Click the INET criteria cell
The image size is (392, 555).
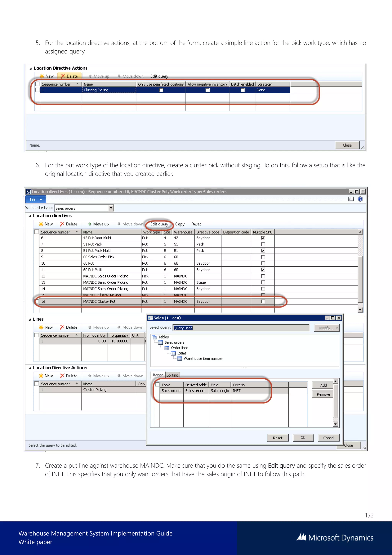point(260,391)
